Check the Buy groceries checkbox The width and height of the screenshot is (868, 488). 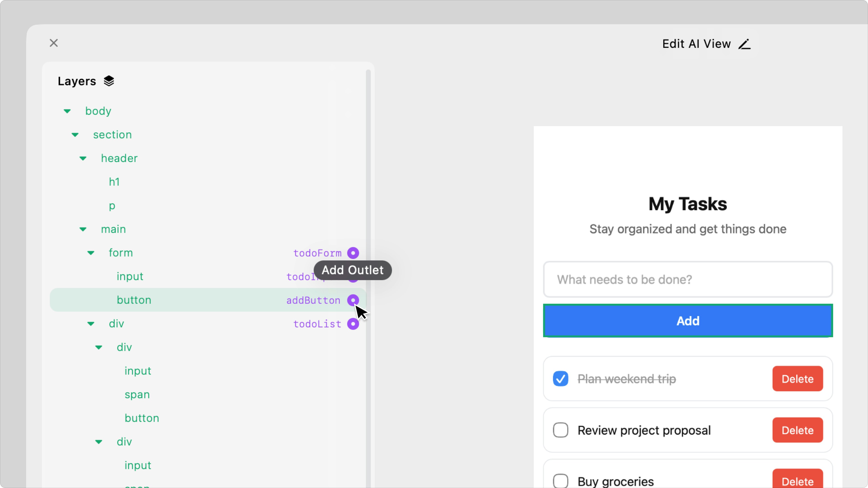pyautogui.click(x=560, y=481)
